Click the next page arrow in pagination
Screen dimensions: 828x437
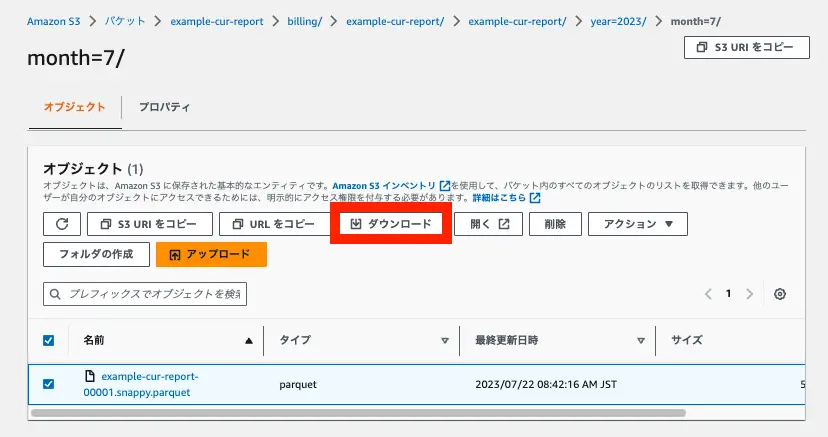(x=748, y=294)
